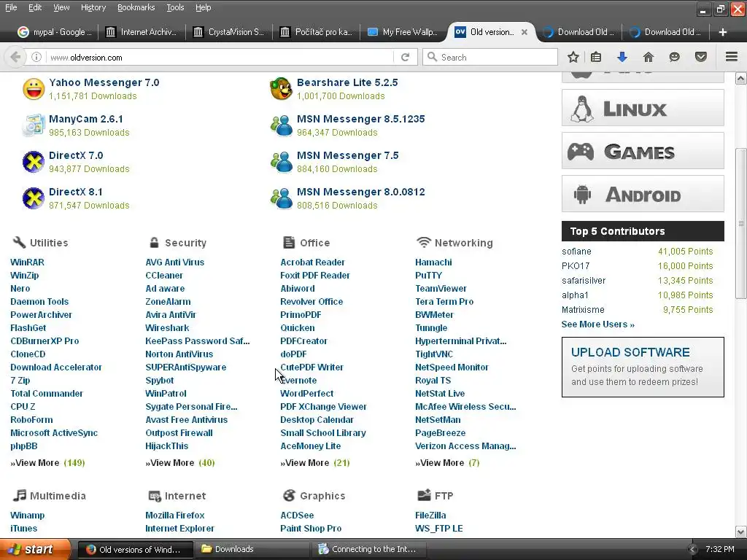Switch to the Internet Archive tab
Screen dimensions: 747x560
(x=141, y=32)
